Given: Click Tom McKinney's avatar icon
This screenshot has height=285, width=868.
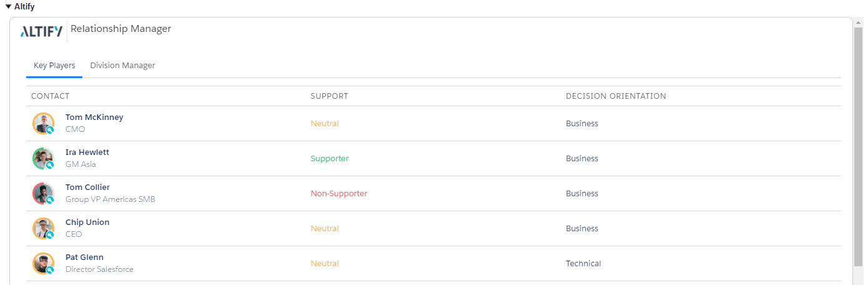Looking at the screenshot, I should [43, 123].
